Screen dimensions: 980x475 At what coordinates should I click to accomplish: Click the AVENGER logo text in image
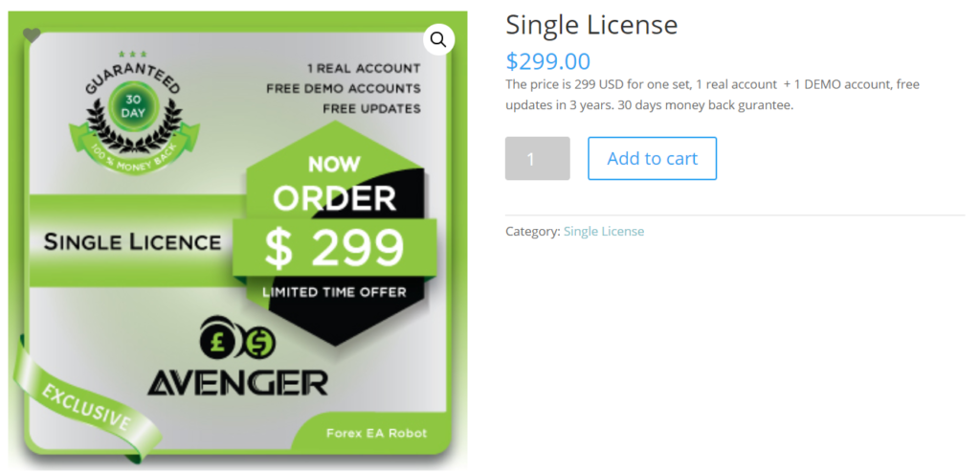point(237,382)
